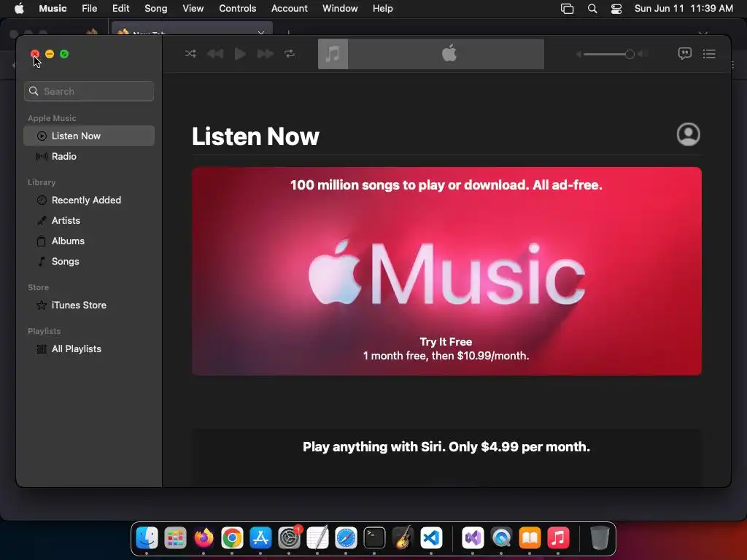Viewport: 747px width, 560px height.
Task: Open the App Store from the Dock
Action: click(x=260, y=538)
